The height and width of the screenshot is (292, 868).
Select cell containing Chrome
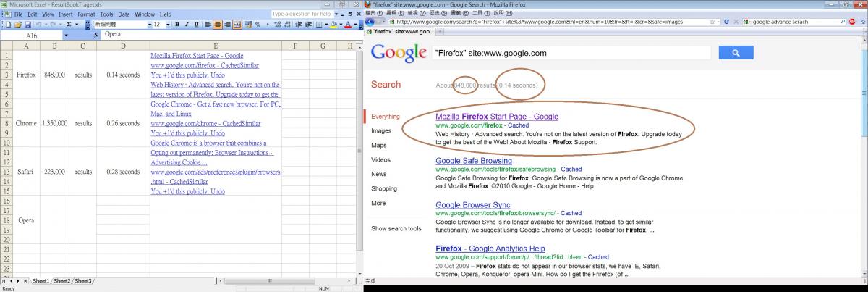click(x=26, y=123)
